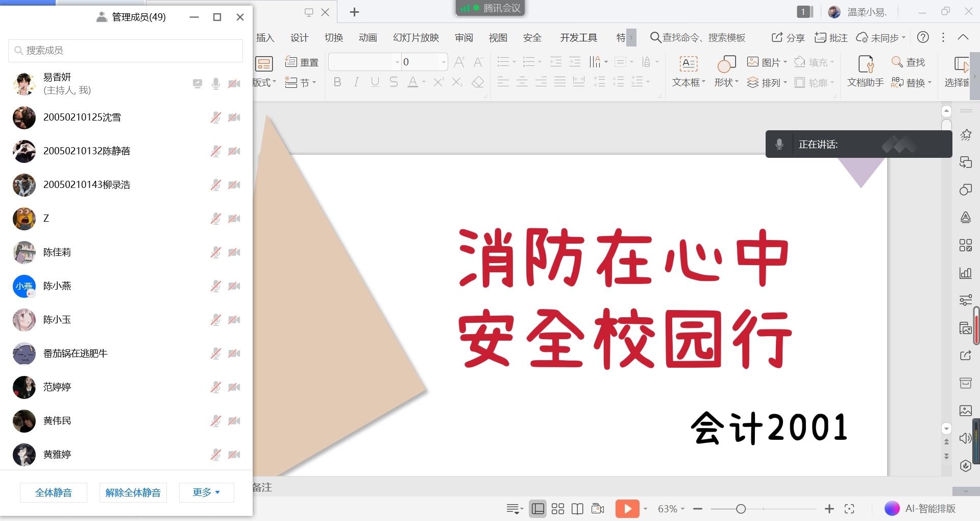Click the Bold formatting icon

[337, 82]
